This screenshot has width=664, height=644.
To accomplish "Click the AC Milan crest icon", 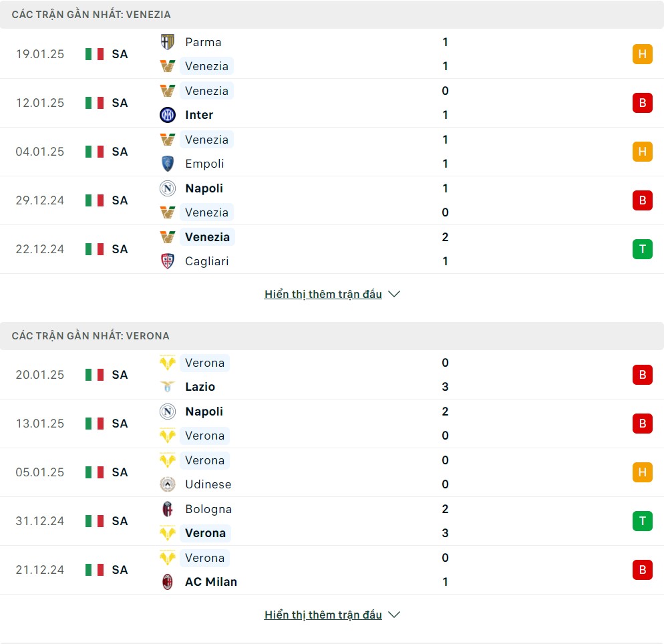I will pyautogui.click(x=167, y=581).
